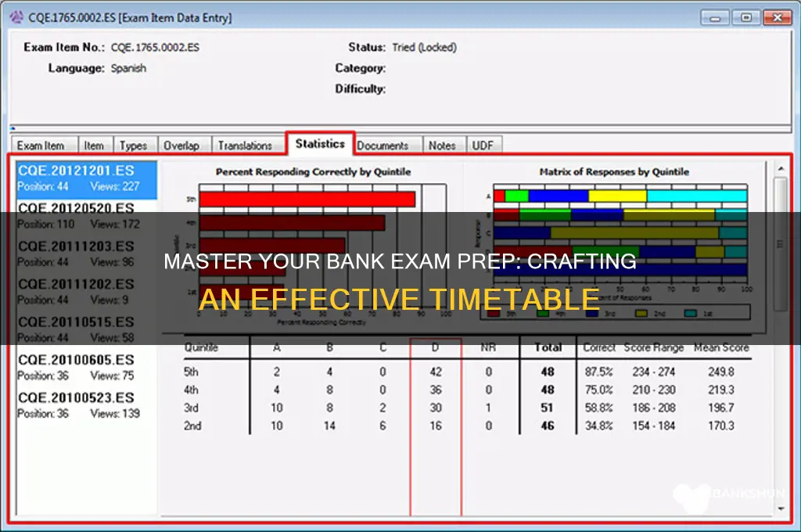Image resolution: width=801 pixels, height=532 pixels.
Task: Click the Matrix of Responses by Quintile title
Action: 614,171
